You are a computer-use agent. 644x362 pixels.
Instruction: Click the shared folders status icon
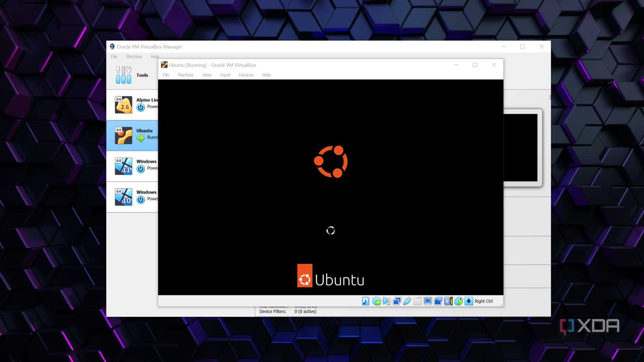pyautogui.click(x=417, y=301)
